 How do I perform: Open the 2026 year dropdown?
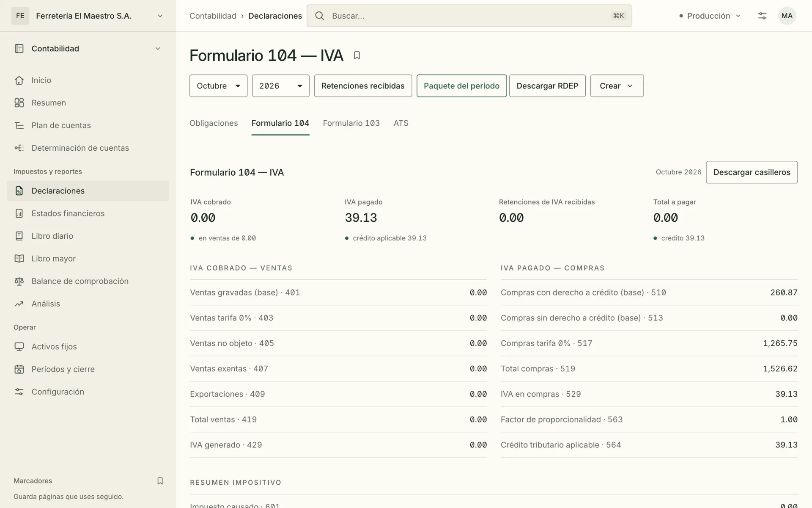click(x=281, y=86)
